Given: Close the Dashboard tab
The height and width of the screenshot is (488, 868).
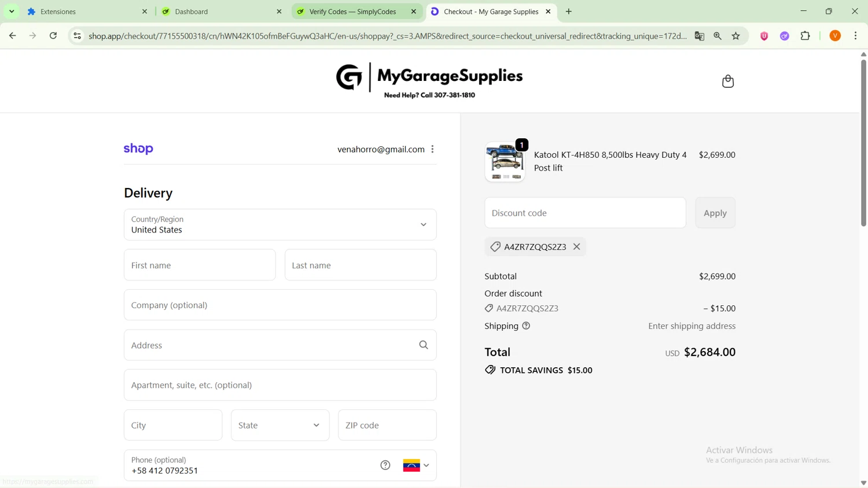Looking at the screenshot, I should 279,12.
